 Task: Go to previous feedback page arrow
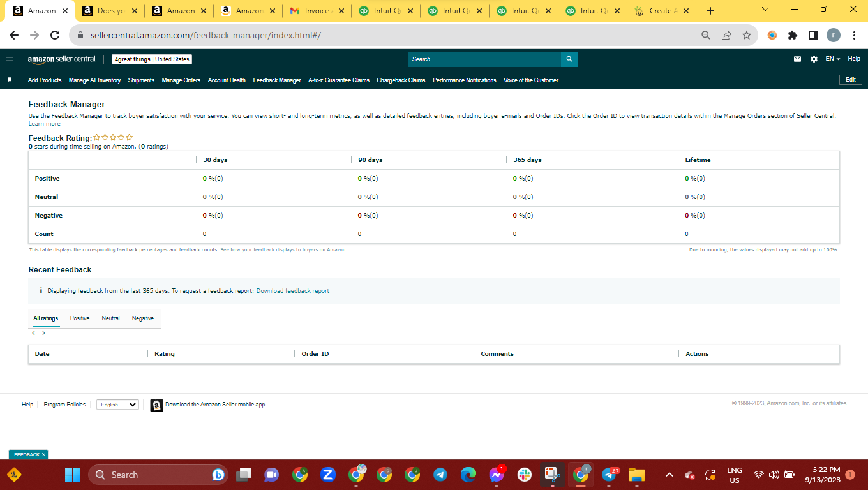(x=34, y=333)
